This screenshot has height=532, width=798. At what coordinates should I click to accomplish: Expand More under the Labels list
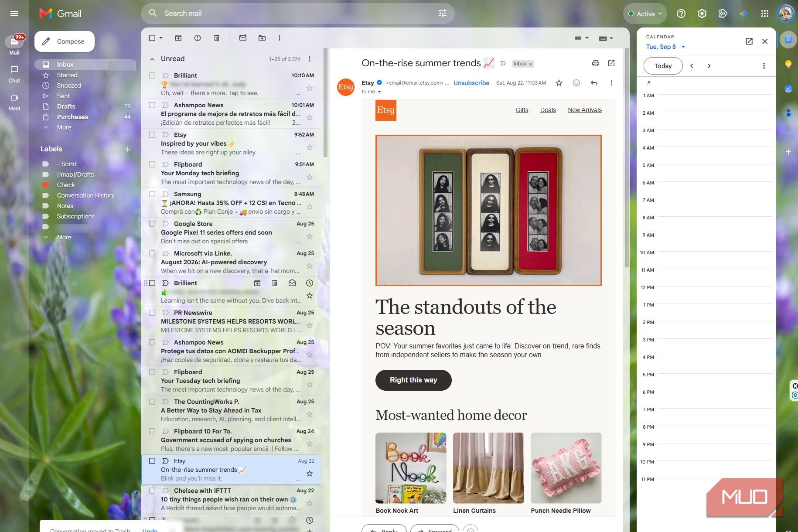pyautogui.click(x=64, y=237)
